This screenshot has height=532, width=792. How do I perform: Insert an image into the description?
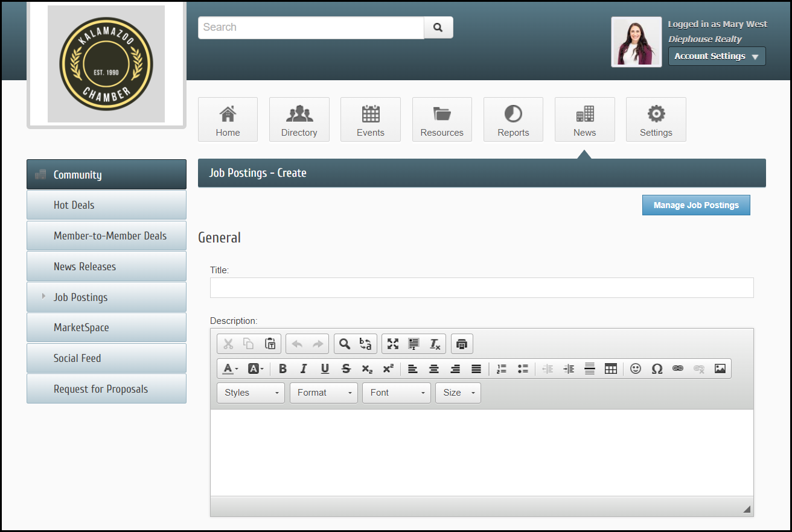pyautogui.click(x=720, y=369)
